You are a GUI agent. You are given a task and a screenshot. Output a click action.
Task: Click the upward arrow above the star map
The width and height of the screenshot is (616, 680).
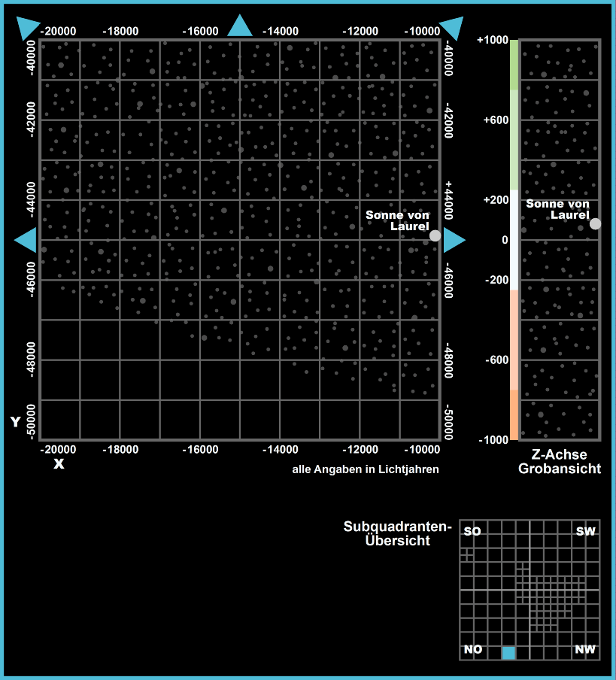click(240, 26)
